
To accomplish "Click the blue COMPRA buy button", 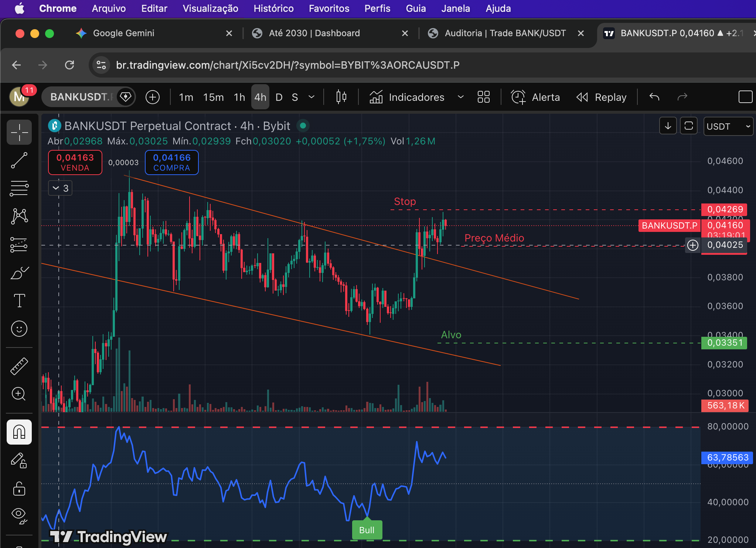I will pyautogui.click(x=172, y=162).
